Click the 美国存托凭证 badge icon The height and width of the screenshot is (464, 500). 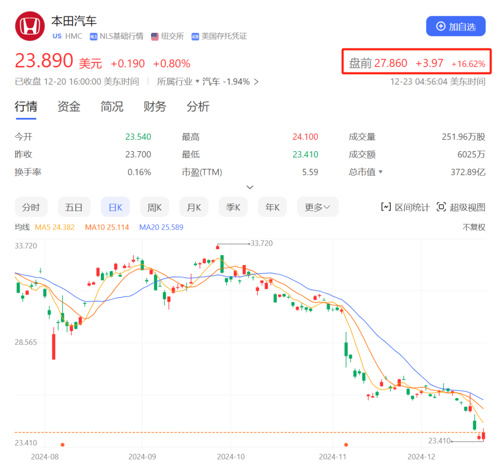(195, 36)
